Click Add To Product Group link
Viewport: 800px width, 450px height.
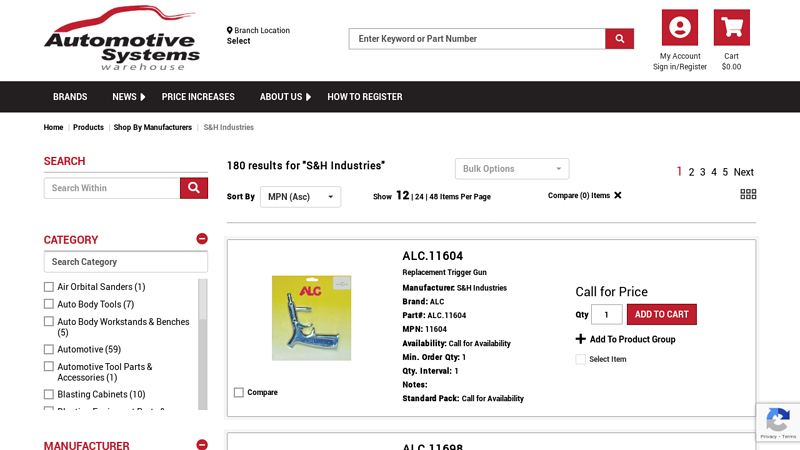632,339
